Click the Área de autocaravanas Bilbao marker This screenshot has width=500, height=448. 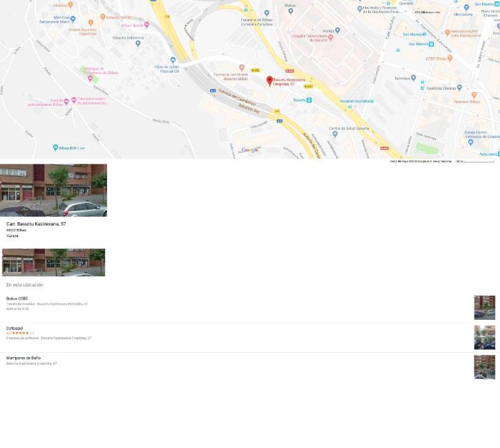tap(67, 101)
